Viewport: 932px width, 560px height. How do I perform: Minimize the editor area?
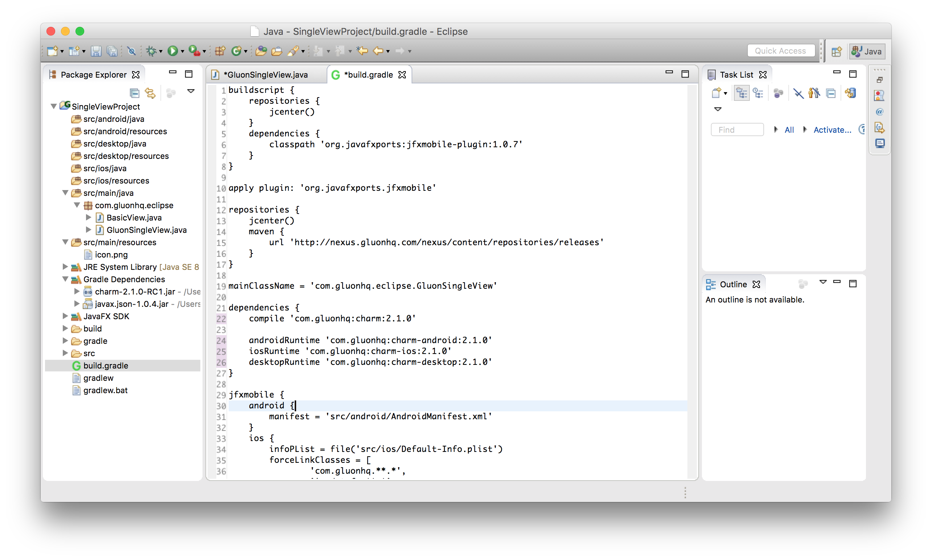[669, 72]
